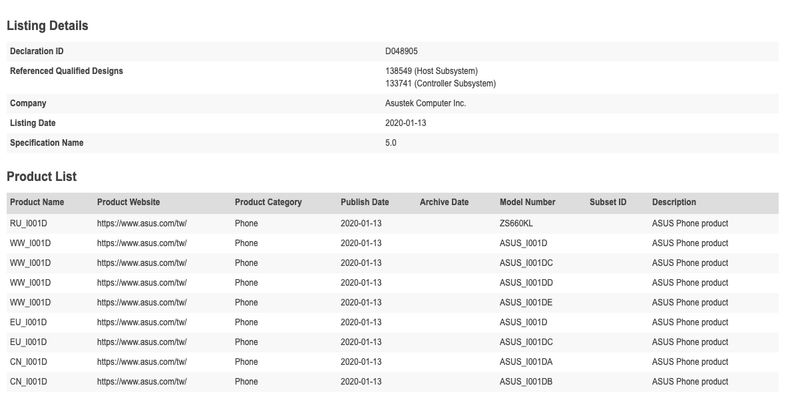Click the 133741 (Controller Subsystem) design reference

pos(440,84)
